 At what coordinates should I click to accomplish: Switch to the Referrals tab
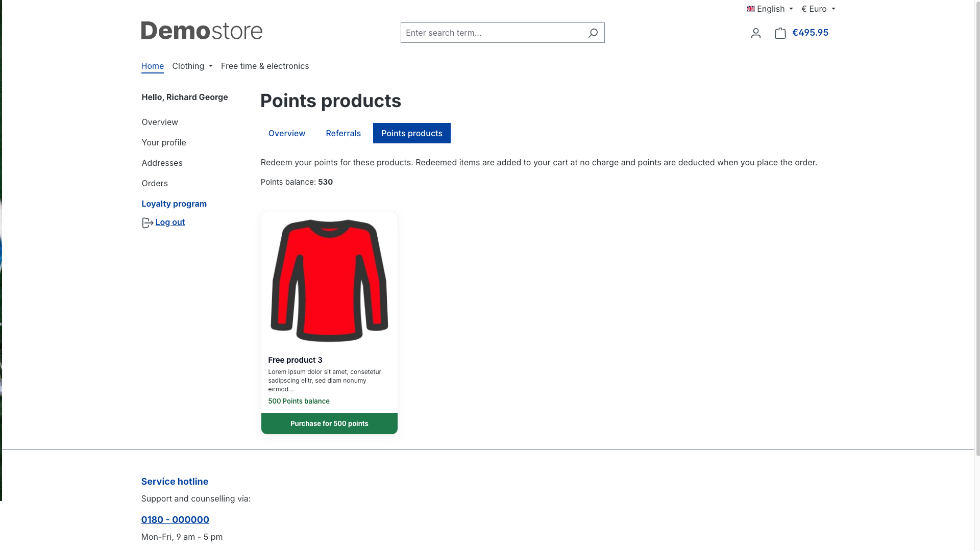[x=343, y=133]
